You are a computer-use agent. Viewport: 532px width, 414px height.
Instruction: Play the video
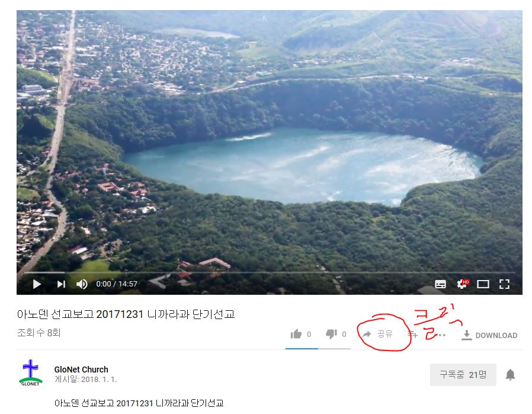(x=37, y=284)
